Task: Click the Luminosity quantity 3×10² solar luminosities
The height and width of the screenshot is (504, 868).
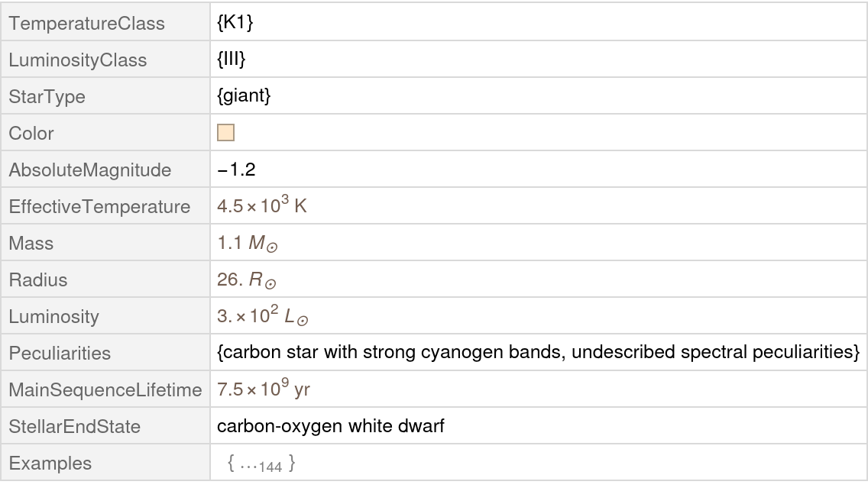Action: [262, 316]
